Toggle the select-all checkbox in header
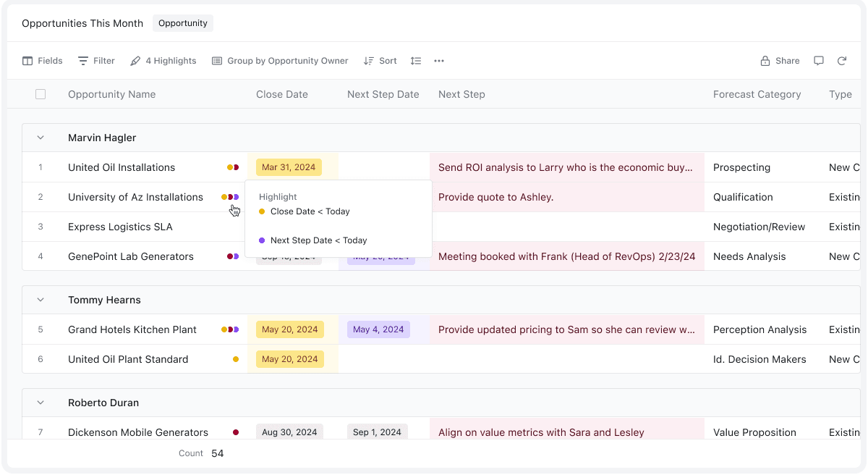Viewport: 868px width, 475px height. (41, 94)
